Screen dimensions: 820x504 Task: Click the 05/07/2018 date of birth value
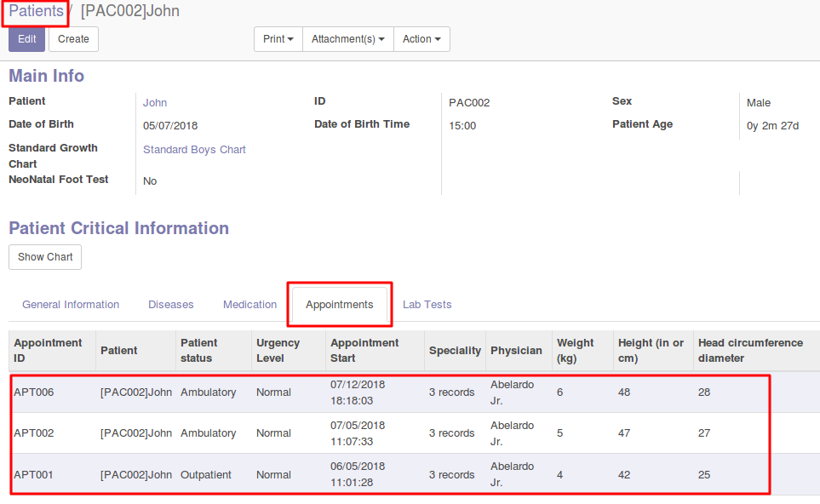(170, 125)
